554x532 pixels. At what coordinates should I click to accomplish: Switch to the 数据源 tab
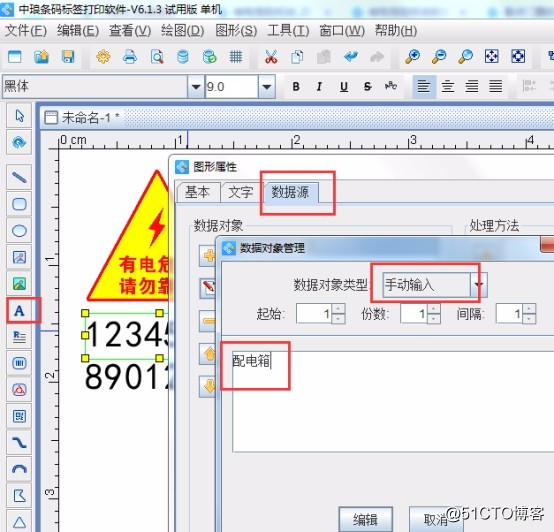point(290,192)
